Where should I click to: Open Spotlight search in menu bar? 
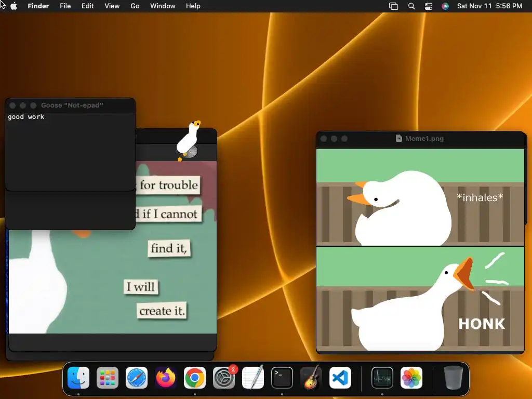(411, 6)
